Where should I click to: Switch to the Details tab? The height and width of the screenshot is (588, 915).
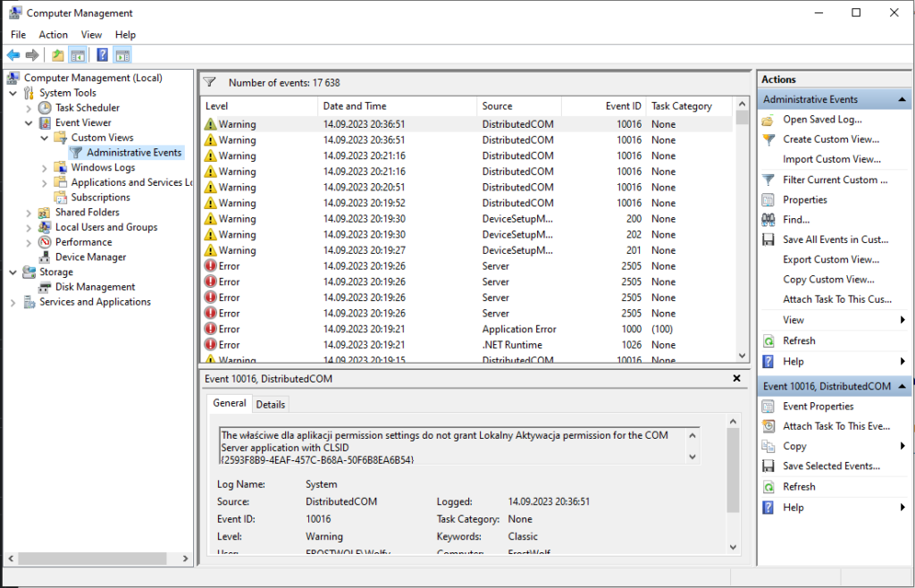click(x=270, y=404)
